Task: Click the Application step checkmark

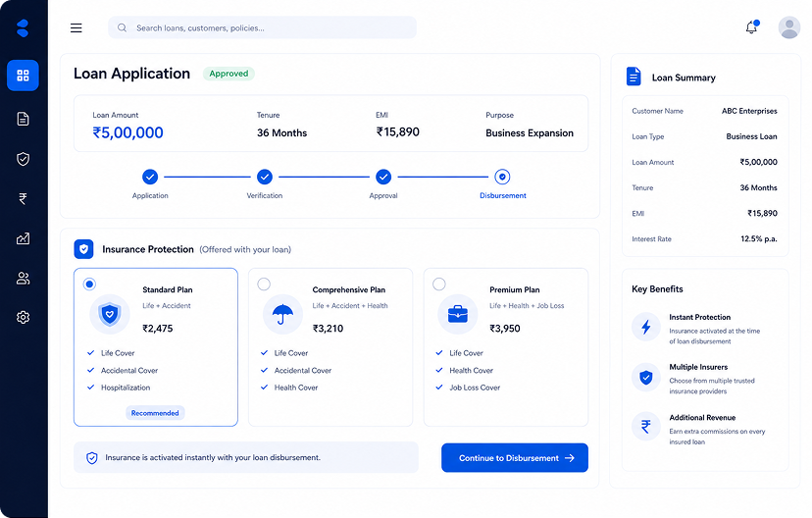Action: (x=150, y=177)
